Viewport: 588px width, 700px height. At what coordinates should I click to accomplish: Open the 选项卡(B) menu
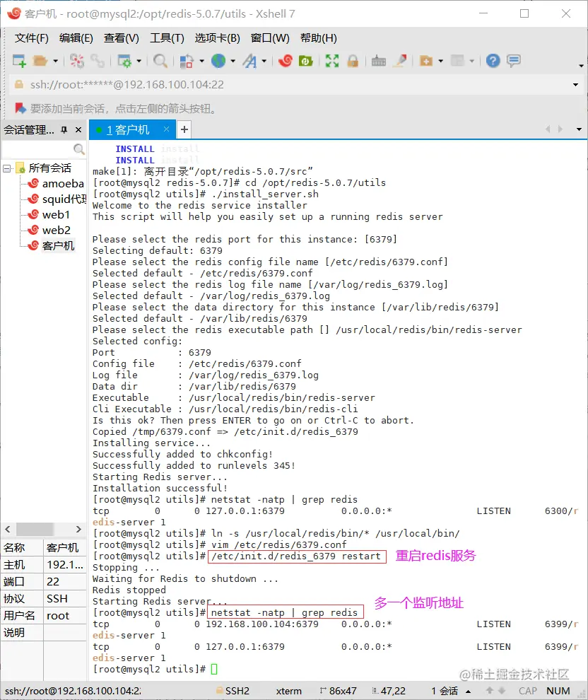[x=217, y=38]
